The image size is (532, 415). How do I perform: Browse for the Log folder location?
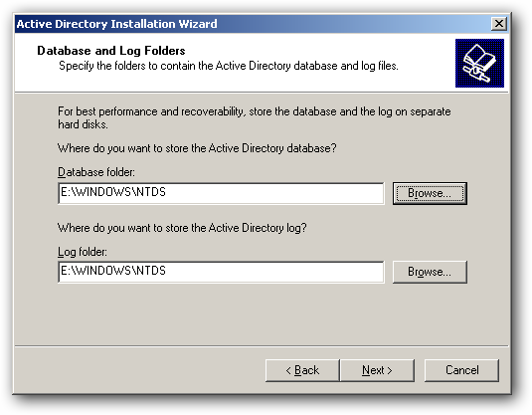[430, 272]
